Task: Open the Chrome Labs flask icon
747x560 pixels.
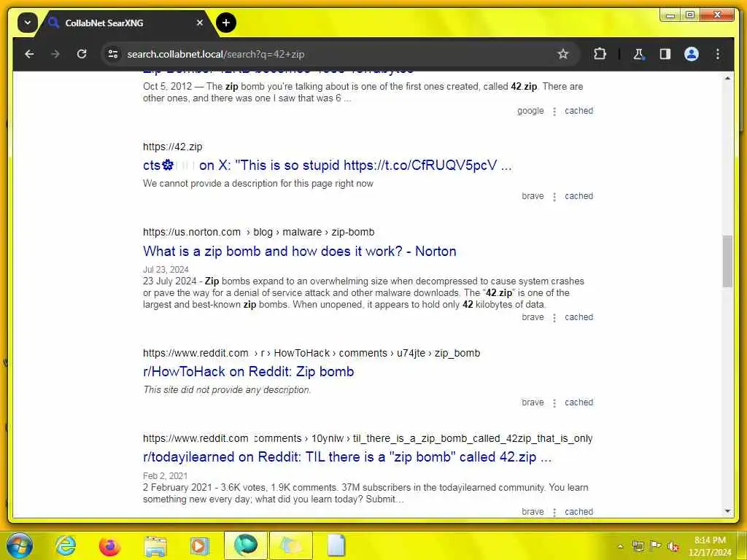Action: point(638,54)
